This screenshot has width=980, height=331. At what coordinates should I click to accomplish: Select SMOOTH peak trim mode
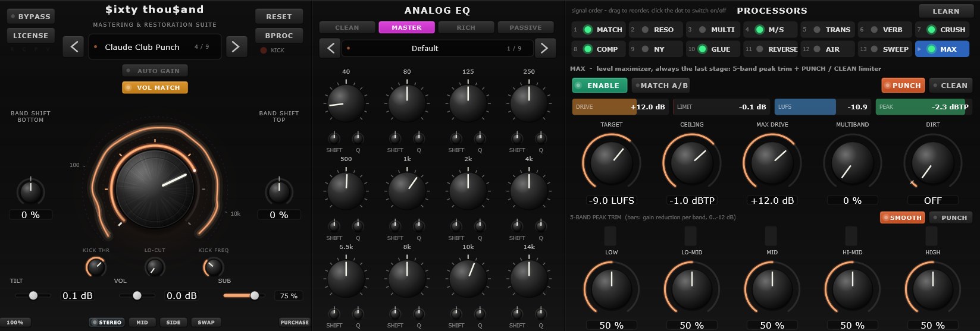(903, 217)
